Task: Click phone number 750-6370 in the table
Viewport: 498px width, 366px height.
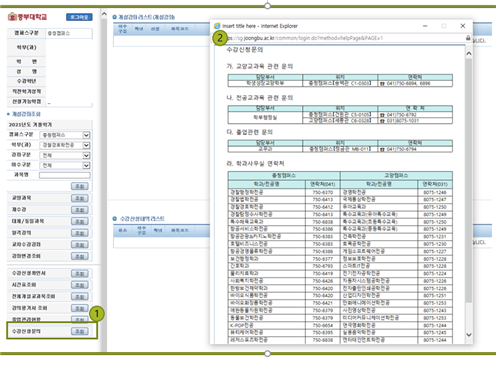Action: [x=323, y=192]
